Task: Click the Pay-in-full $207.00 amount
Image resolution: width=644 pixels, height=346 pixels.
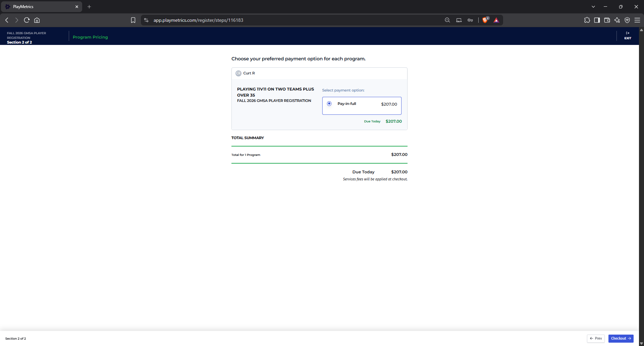Action: (389, 104)
